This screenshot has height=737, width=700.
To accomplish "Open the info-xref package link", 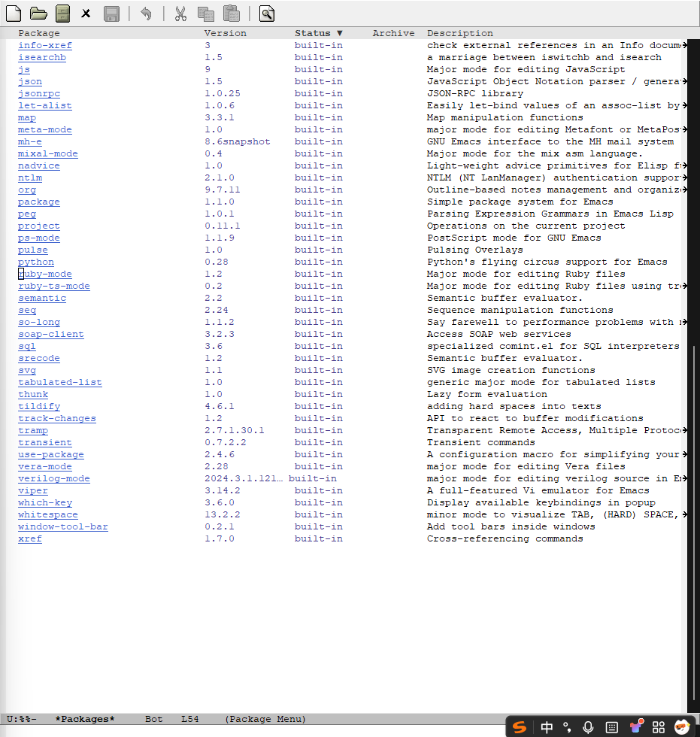I will pos(45,46).
